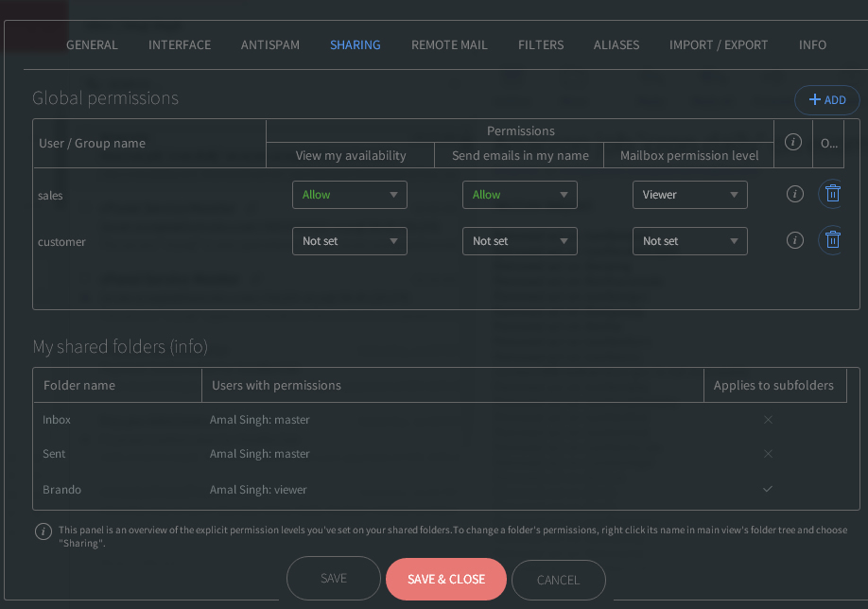Expand customer Mailbox permission level dropdown
The width and height of the screenshot is (868, 609).
[689, 241]
